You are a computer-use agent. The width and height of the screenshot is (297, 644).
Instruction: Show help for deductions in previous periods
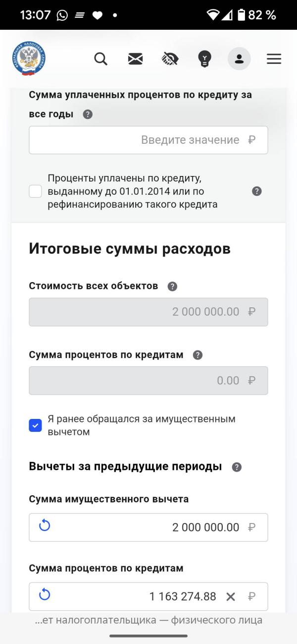point(237,467)
